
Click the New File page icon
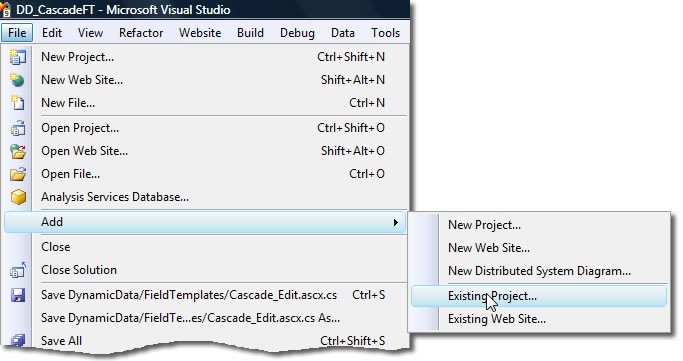coord(17,103)
